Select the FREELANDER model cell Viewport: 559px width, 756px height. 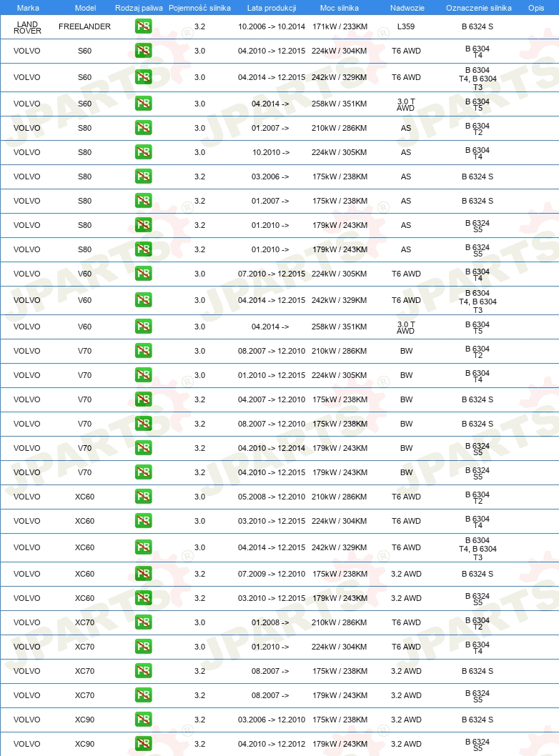84,26
